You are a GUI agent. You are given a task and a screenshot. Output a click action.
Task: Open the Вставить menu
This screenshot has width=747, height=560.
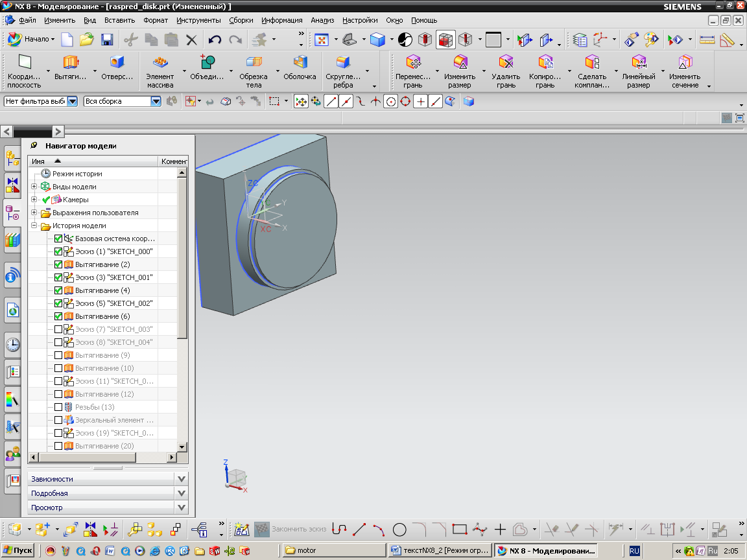[x=119, y=20]
